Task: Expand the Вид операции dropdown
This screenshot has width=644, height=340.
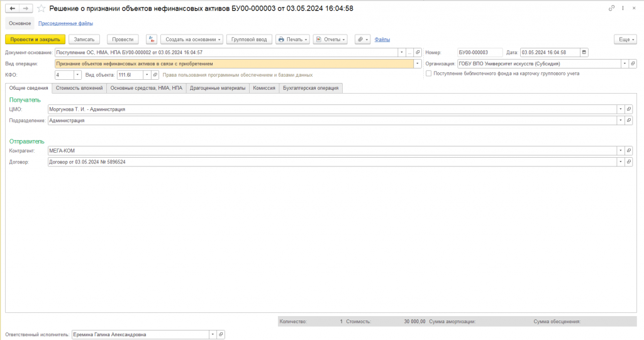Action: tap(418, 63)
